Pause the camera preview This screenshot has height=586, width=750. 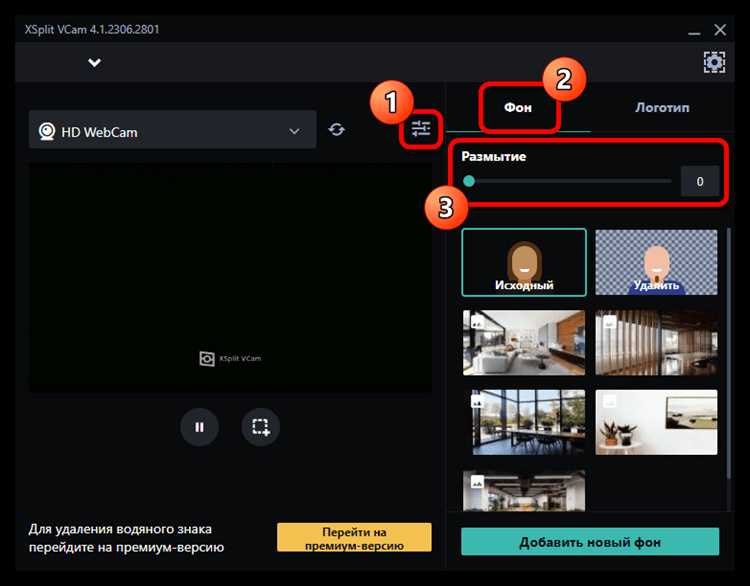[199, 427]
